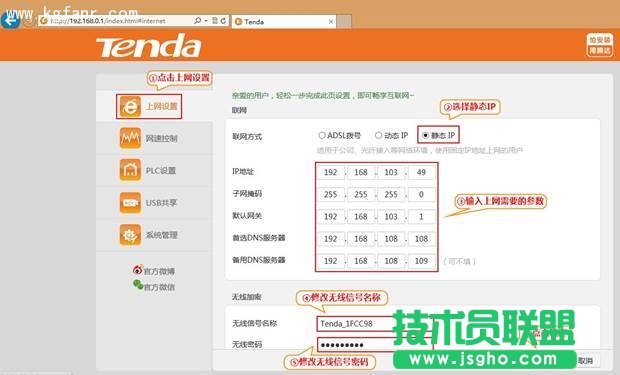Click 备用DNS服务器 last octet field 109
The height and width of the screenshot is (375, 620).
421,261
